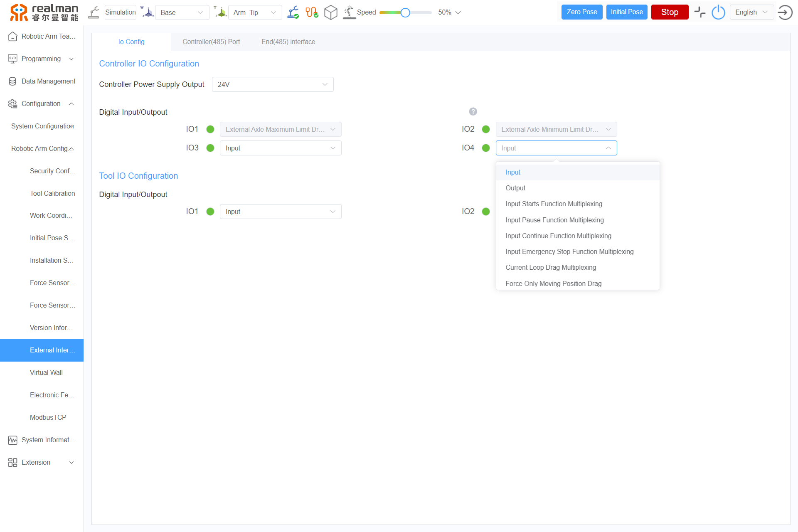This screenshot has height=532, width=798.
Task: Click the Stop button
Action: (670, 11)
